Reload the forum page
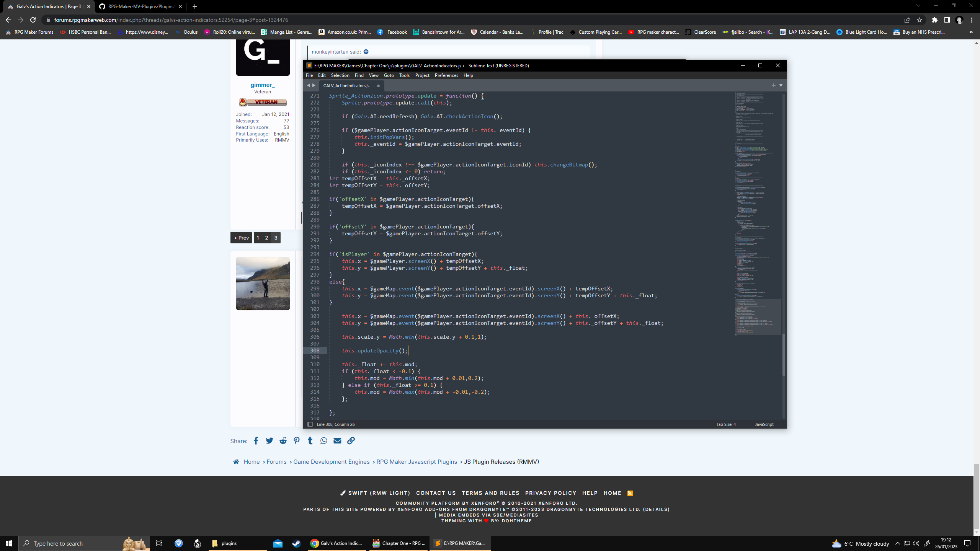The image size is (980, 551). coord(33,20)
